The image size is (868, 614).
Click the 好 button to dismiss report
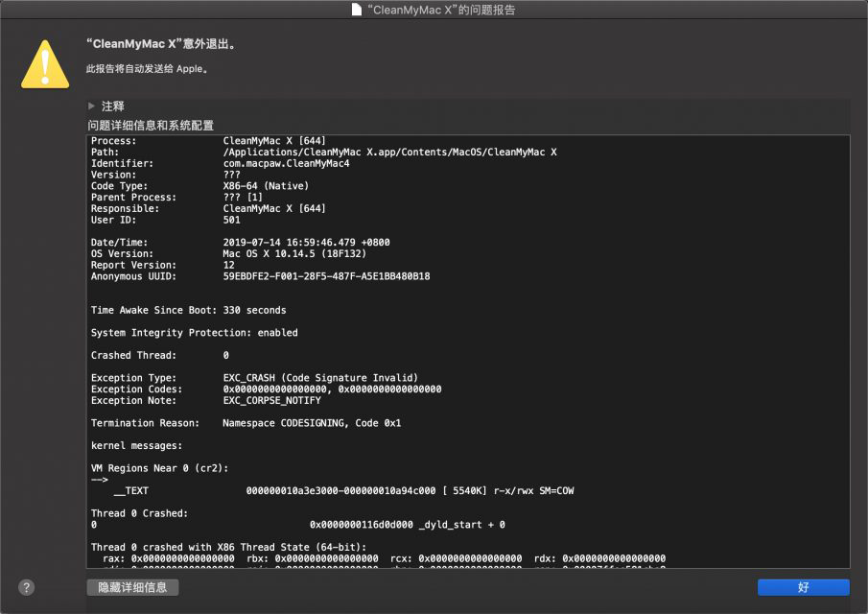803,587
